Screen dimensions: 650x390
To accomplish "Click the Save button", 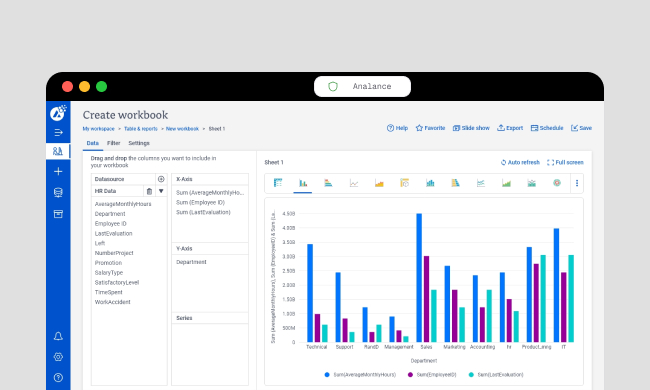I will pos(581,128).
